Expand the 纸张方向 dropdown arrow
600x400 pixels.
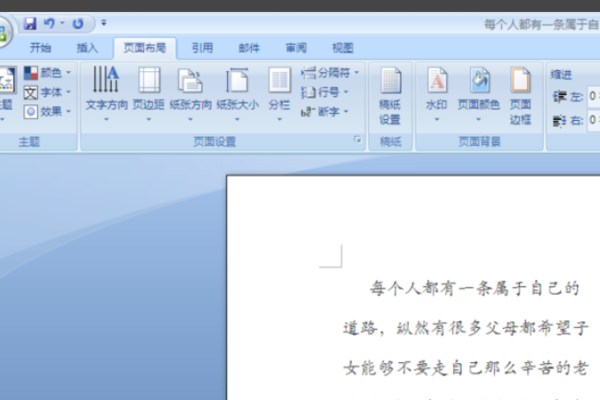pos(190,119)
